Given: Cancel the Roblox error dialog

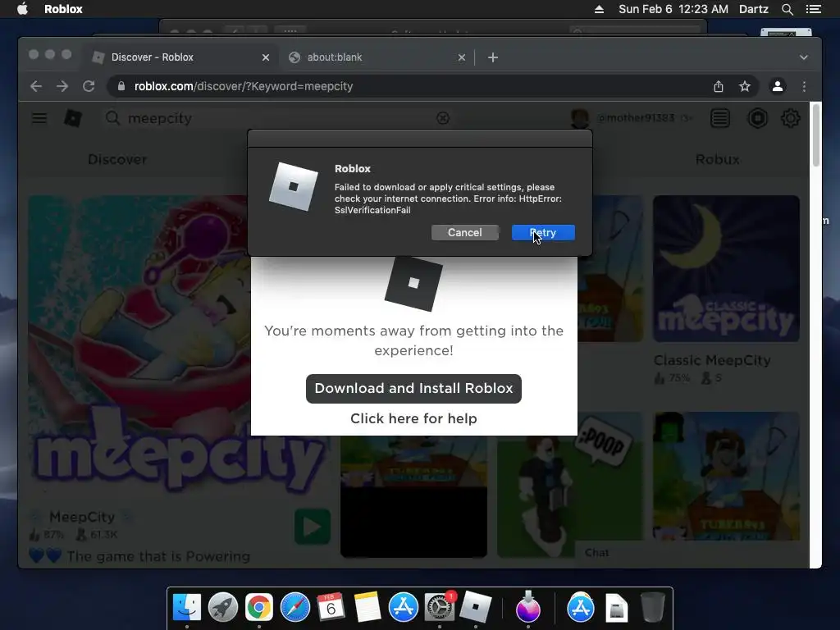Looking at the screenshot, I should pyautogui.click(x=464, y=232).
